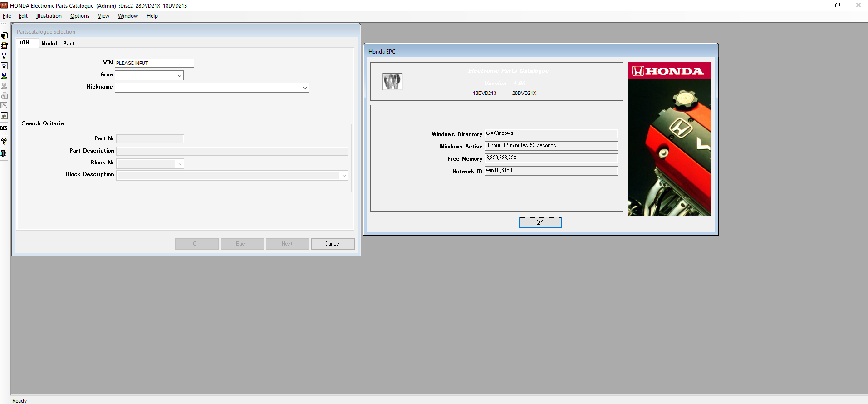Viewport: 868px width, 404px height.
Task: Click the Network ID field
Action: 551,171
